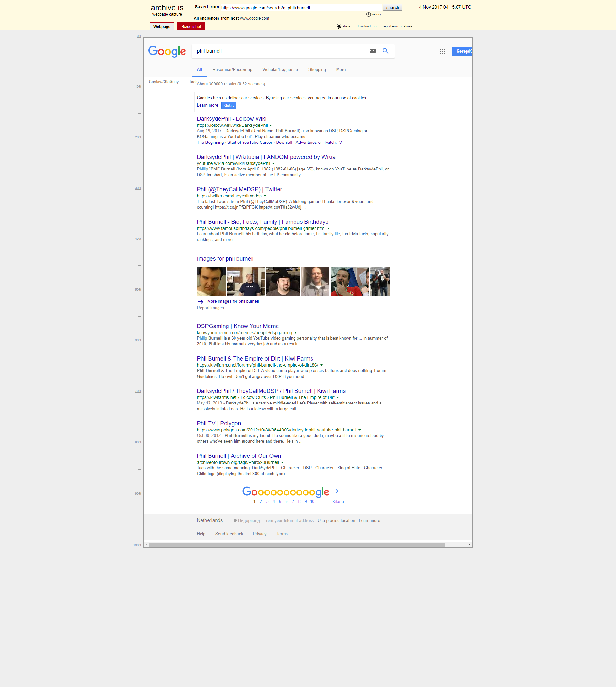
Task: Open the Tools menu
Action: coord(193,82)
